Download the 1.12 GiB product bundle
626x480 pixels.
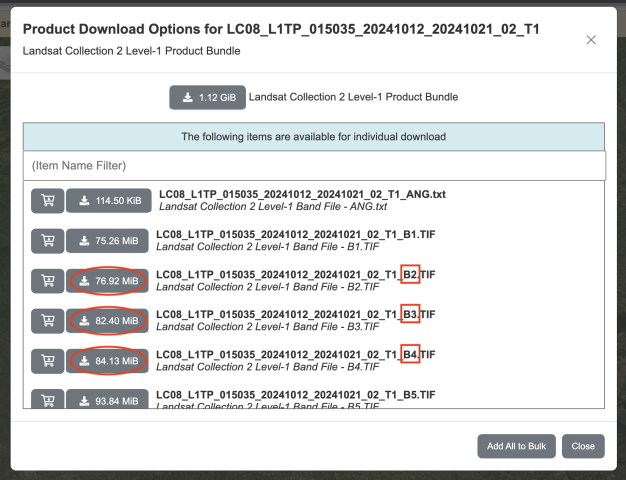208,97
